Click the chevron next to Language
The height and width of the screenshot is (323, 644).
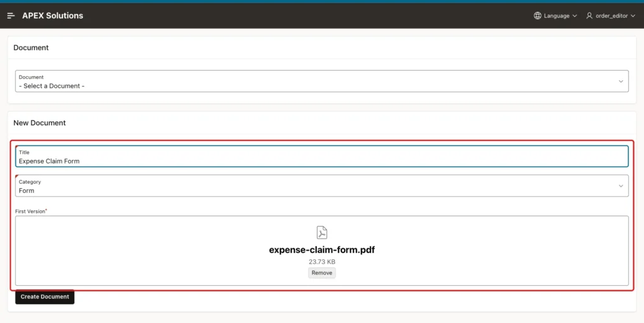(575, 16)
